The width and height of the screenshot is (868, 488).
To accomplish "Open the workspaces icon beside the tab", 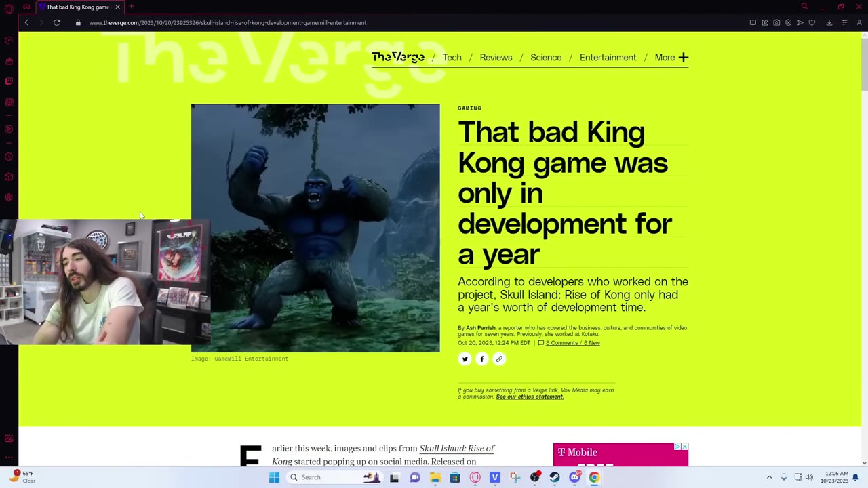I will click(x=26, y=7).
